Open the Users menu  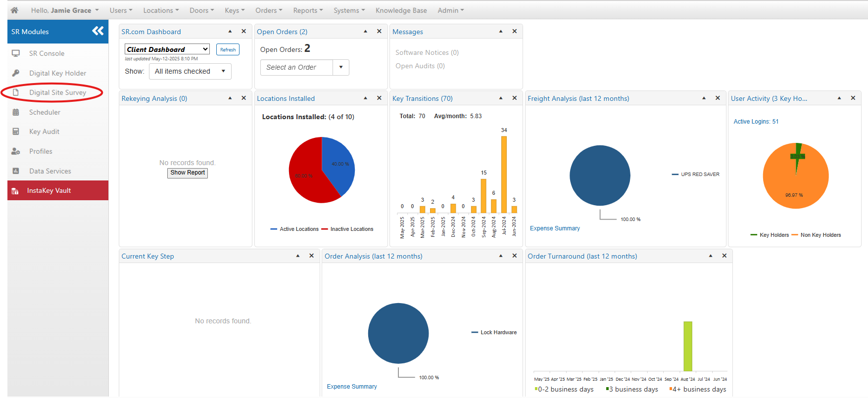(121, 10)
